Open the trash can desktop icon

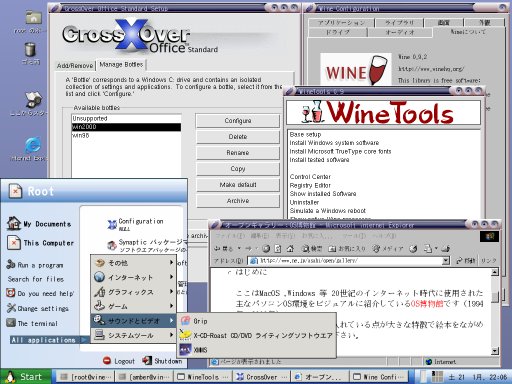[30, 50]
